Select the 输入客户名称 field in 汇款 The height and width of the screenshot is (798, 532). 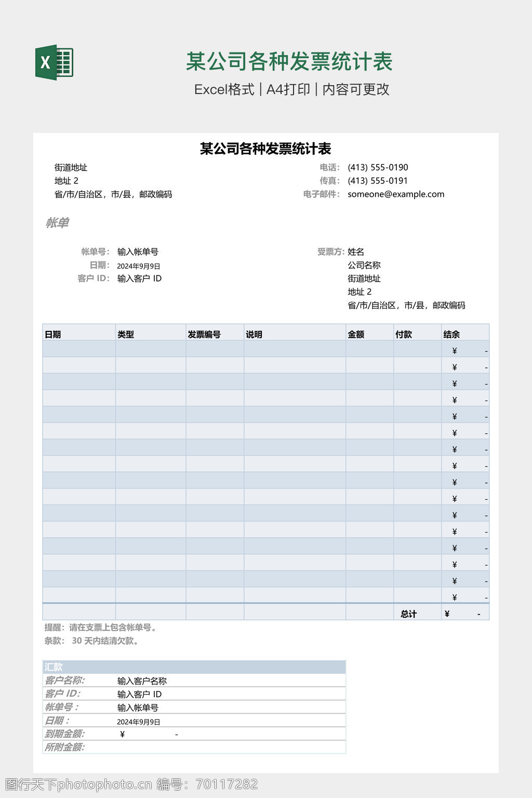[142, 681]
